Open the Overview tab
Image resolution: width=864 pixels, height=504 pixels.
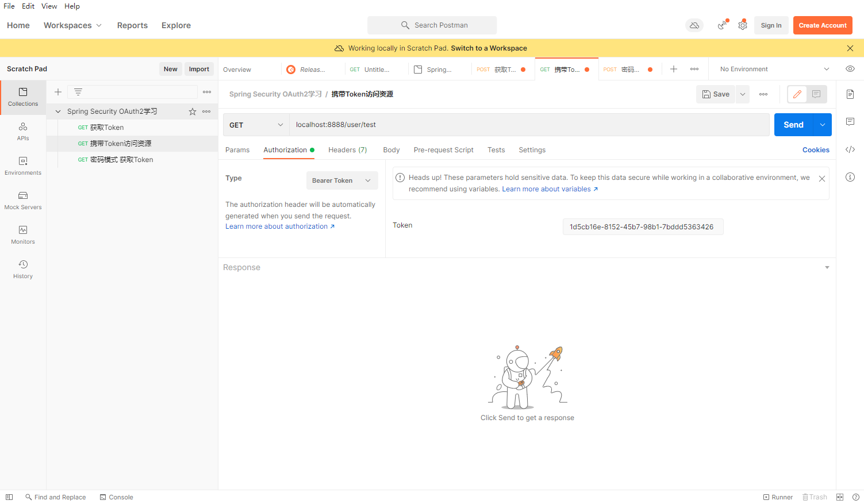click(x=237, y=70)
